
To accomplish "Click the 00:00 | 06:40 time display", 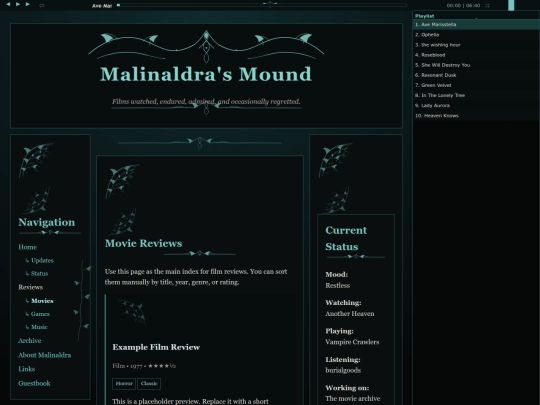I will click(463, 6).
